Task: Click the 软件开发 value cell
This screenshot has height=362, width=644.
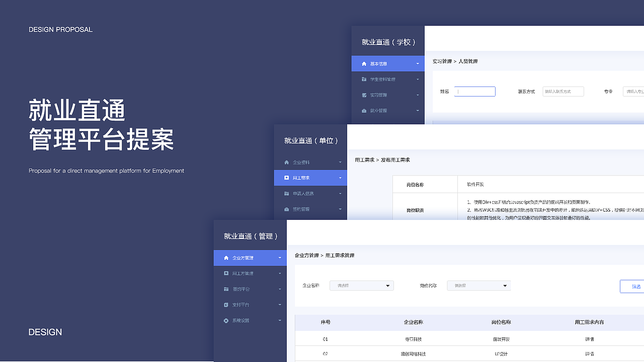Action: [x=475, y=185]
